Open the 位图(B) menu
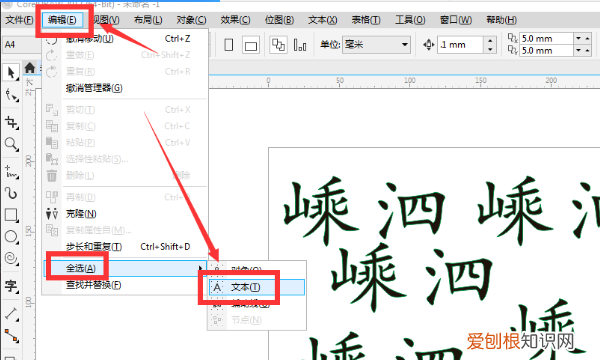This screenshot has height=360, width=600. 279,20
